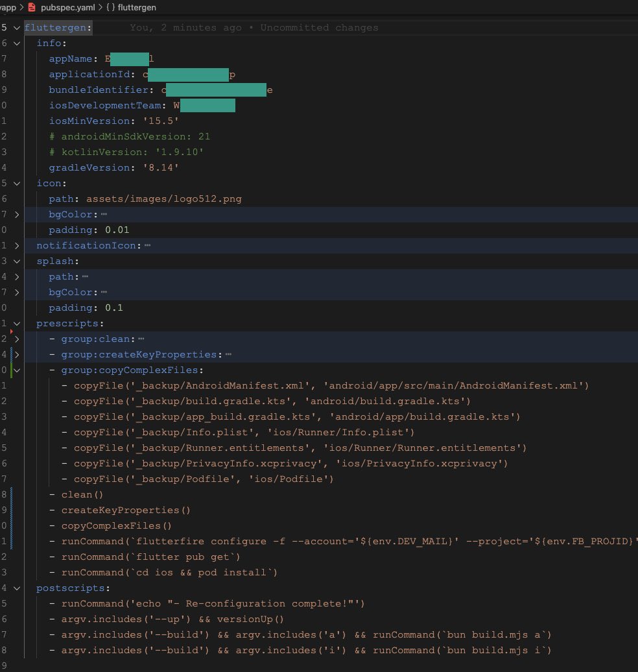Click the createKeyProperties() call line
The width and height of the screenshot is (638, 672).
119,510
